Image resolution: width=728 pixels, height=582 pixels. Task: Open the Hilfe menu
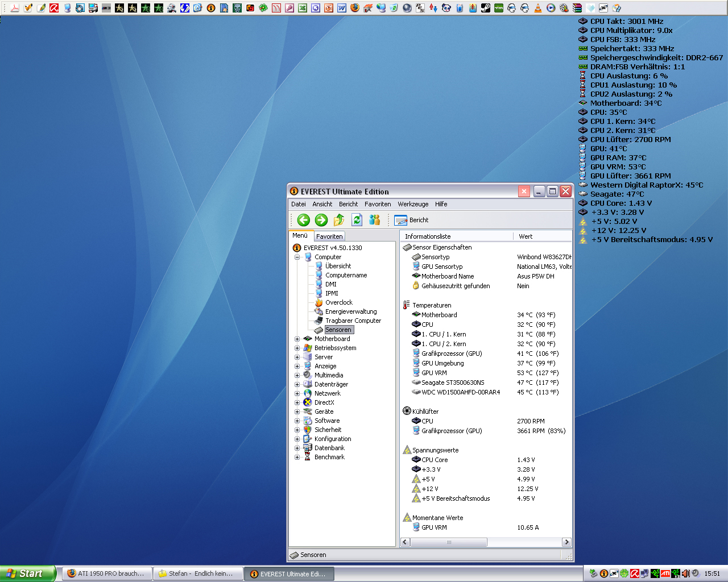(441, 204)
